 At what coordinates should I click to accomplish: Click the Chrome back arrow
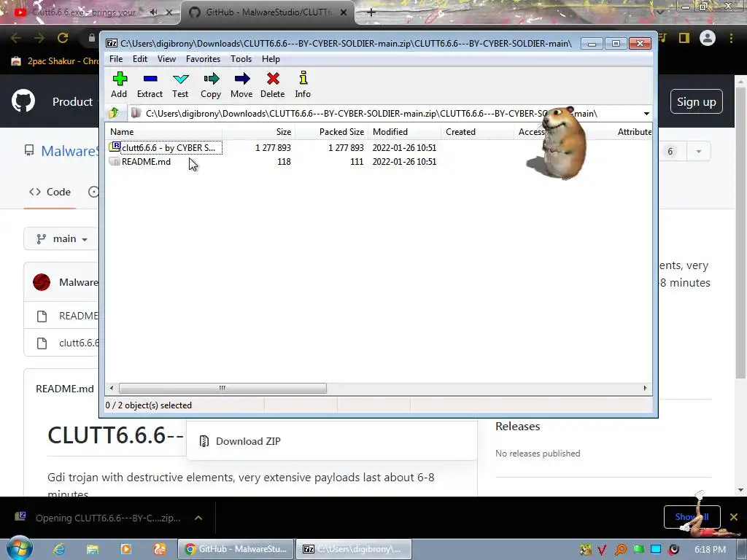click(16, 38)
